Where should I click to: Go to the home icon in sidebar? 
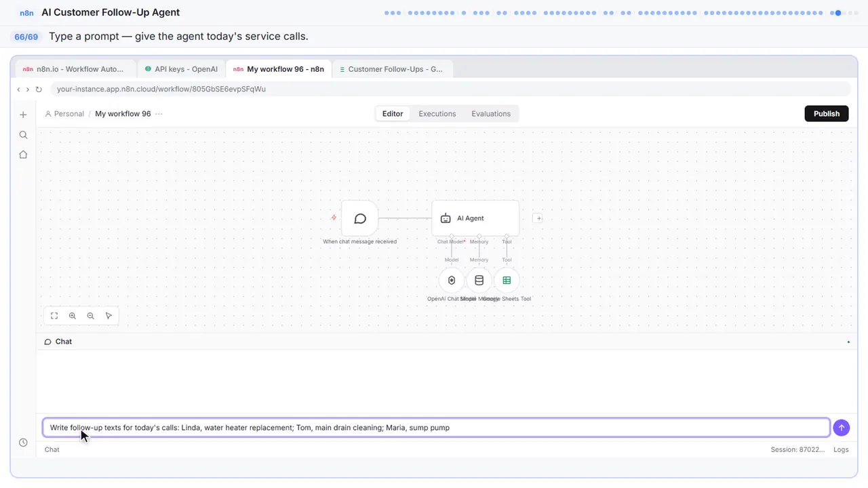pos(23,155)
